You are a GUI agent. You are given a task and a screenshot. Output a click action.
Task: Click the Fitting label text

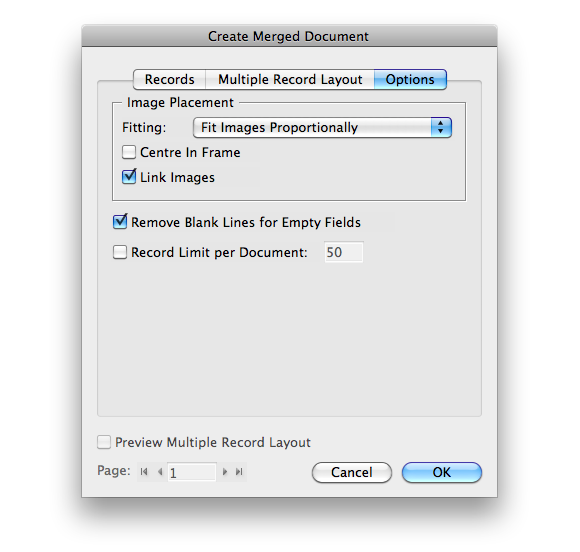pos(144,128)
